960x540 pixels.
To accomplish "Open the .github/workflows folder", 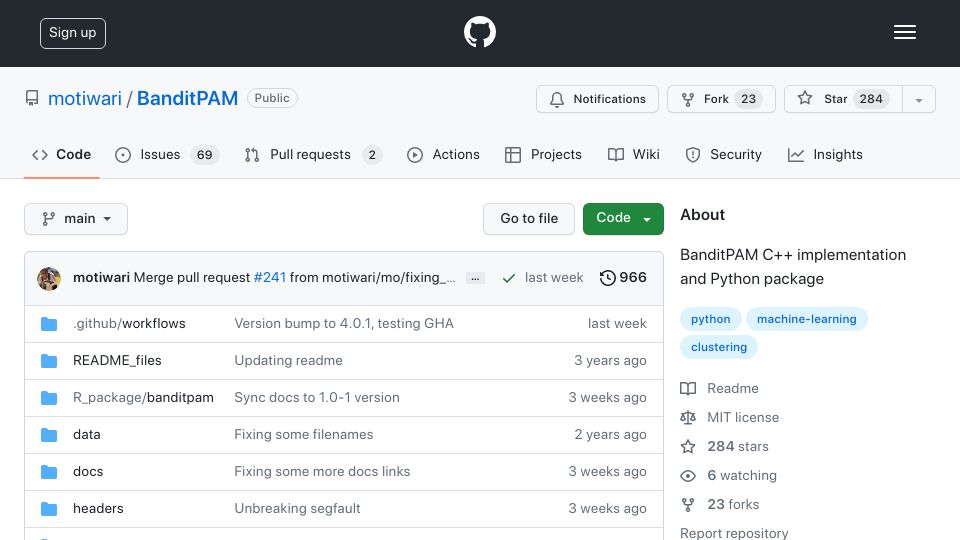I will click(x=129, y=323).
